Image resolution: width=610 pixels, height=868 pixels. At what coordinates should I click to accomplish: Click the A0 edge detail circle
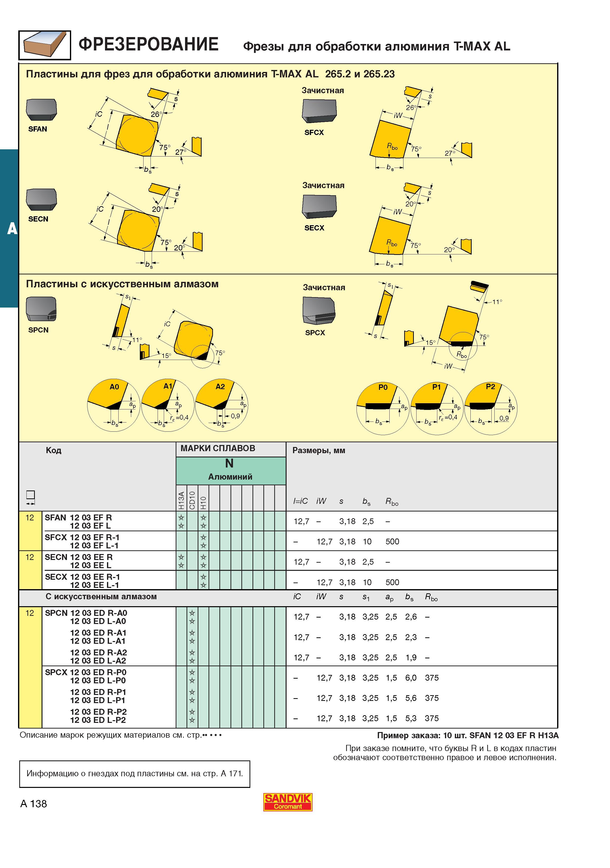114,406
